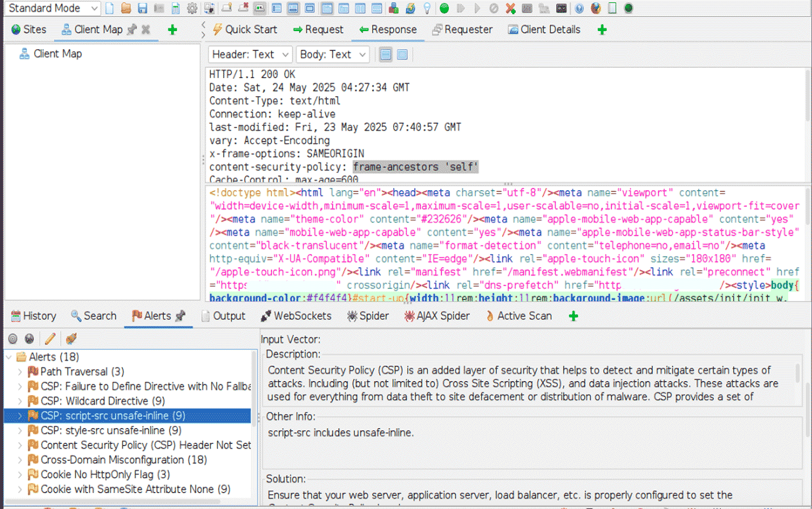The image size is (812, 509).
Task: Toggle the full layout button
Action: (x=309, y=8)
